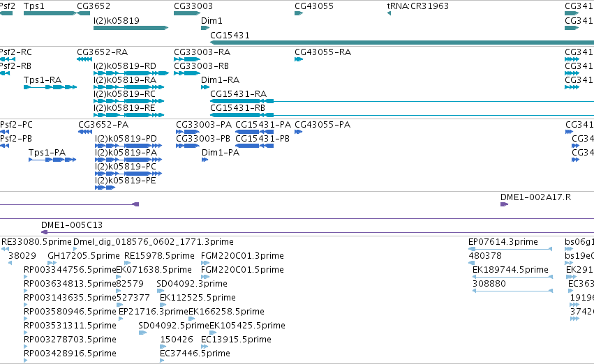594x364 pixels.
Task: Select the CG33003-PA CDS
Action: pyautogui.click(x=188, y=132)
